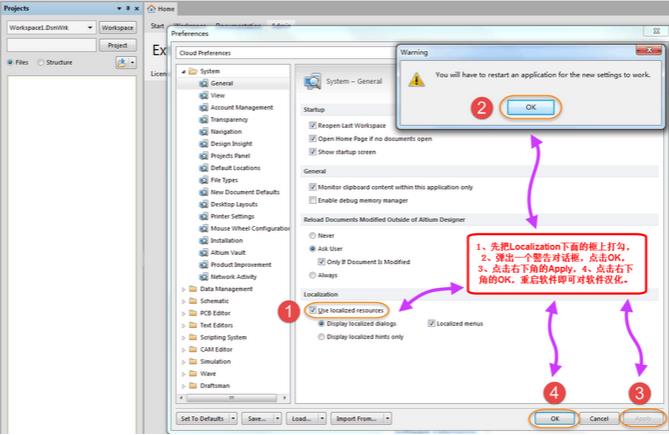Expand the Data Management tree node
The width and height of the screenshot is (669, 435).
point(183,289)
